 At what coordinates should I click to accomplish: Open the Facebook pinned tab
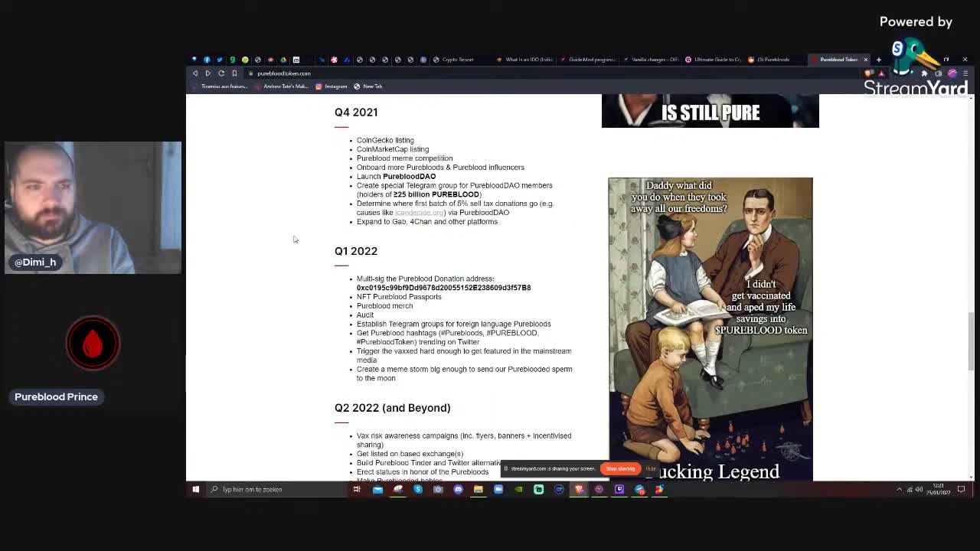(x=207, y=60)
